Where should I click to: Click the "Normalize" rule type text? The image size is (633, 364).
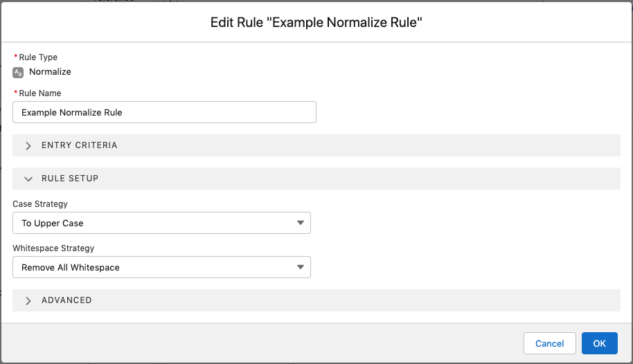50,72
